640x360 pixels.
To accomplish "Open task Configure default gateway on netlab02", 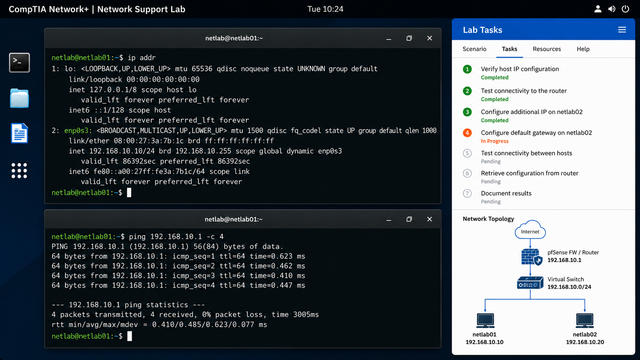I will pos(536,133).
